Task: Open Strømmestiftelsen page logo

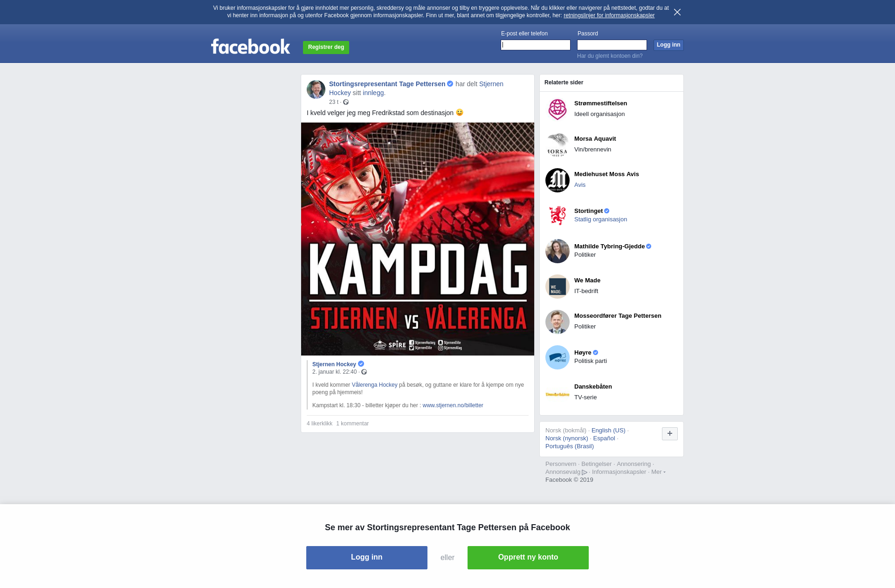Action: click(x=558, y=109)
